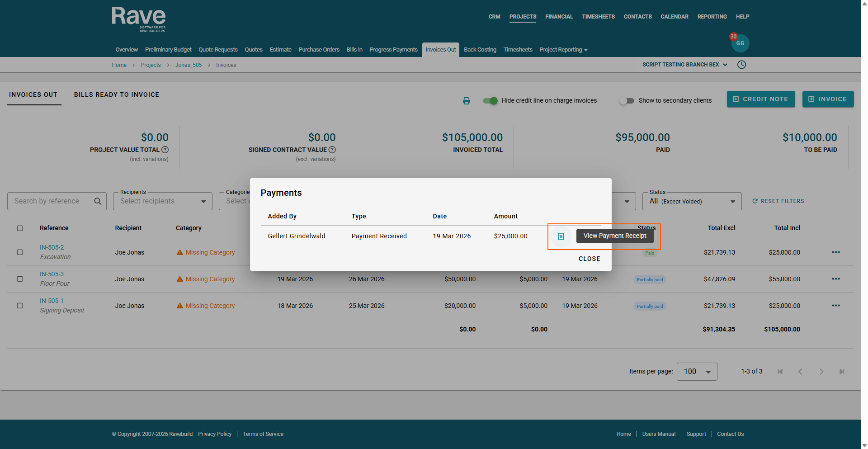Click the Project Value Total help icon

(165, 150)
